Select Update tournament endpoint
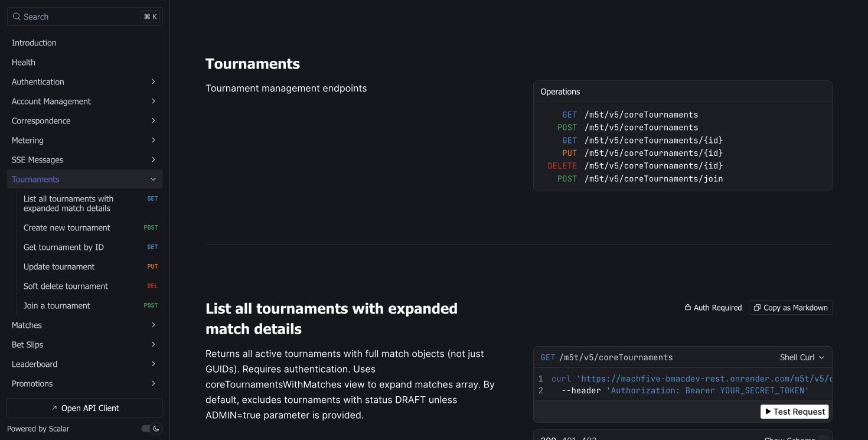The width and height of the screenshot is (868, 440). pos(90,266)
